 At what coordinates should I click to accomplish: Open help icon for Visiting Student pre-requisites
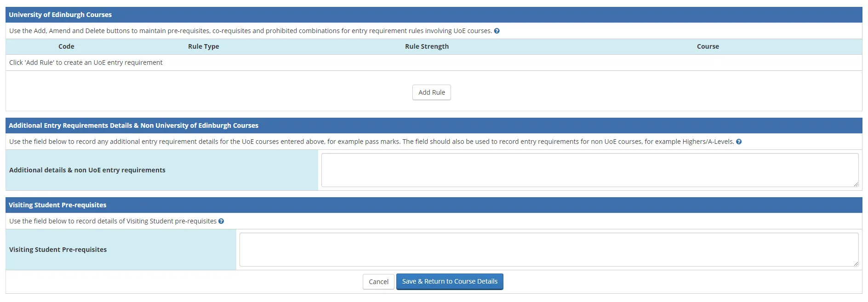(221, 221)
